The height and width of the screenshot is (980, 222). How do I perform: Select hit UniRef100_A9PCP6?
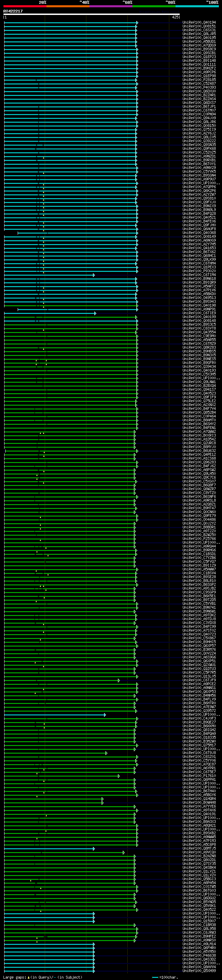click(x=199, y=72)
